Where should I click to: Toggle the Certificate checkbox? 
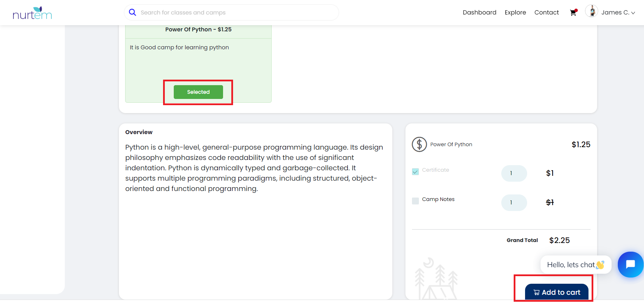415,172
